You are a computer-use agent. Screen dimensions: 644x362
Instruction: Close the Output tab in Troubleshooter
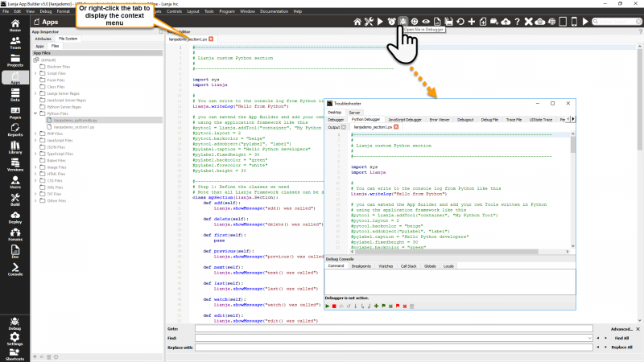tap(344, 127)
